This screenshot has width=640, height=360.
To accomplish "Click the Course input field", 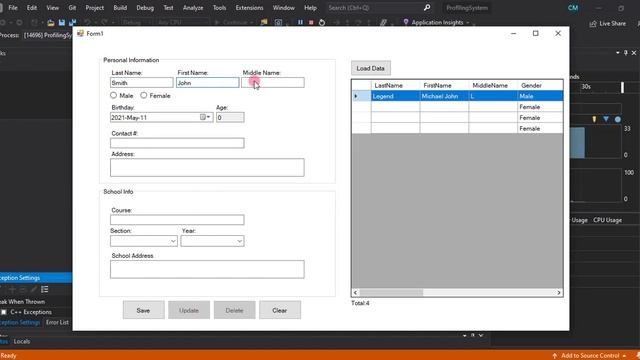I will [x=177, y=220].
